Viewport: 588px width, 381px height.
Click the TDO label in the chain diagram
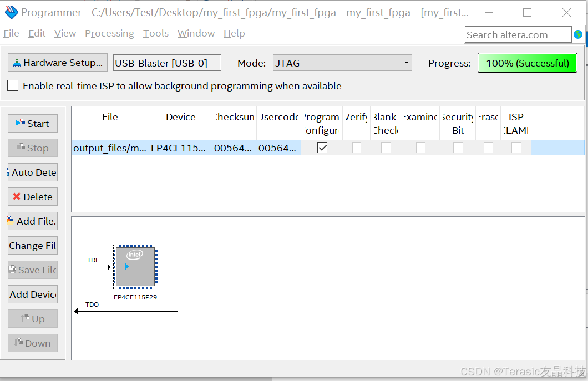point(92,304)
